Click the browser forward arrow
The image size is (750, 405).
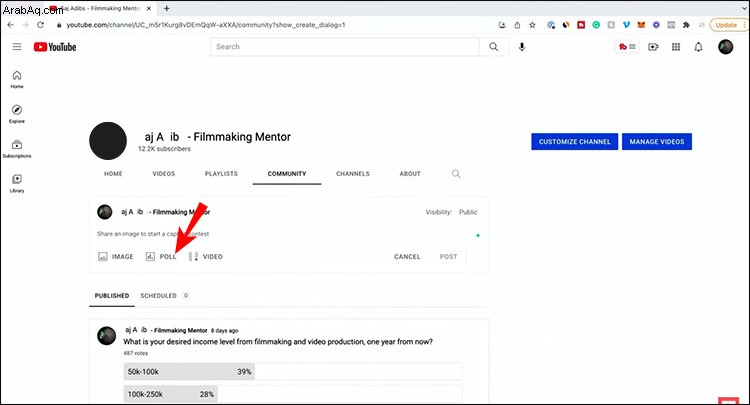coord(25,25)
